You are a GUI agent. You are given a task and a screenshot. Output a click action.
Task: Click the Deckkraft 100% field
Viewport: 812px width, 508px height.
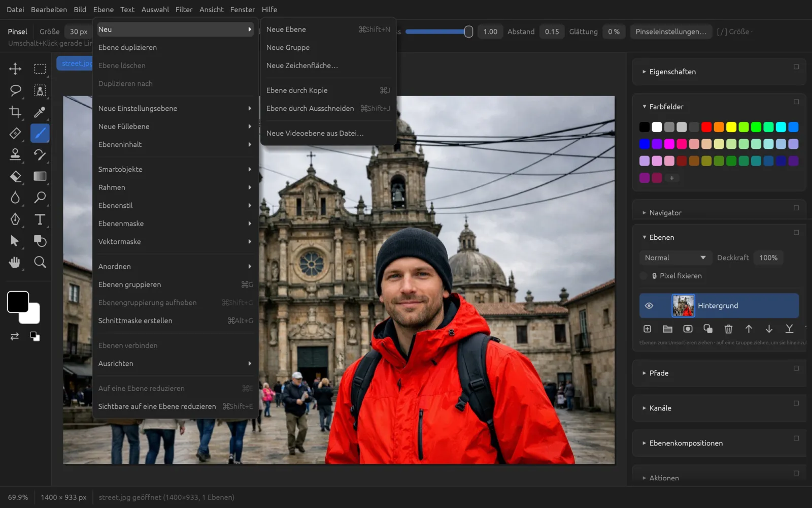(768, 258)
